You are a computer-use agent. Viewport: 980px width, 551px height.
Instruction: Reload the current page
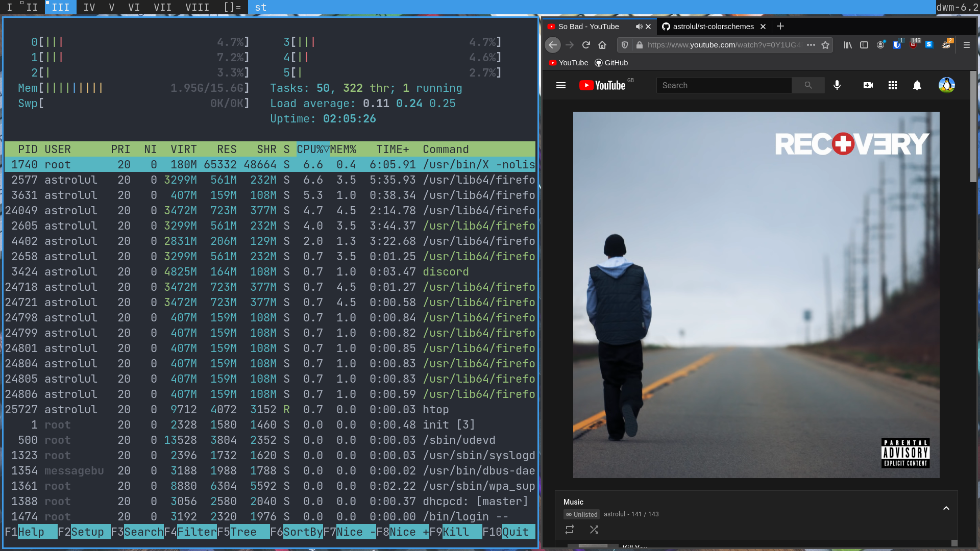coord(586,45)
